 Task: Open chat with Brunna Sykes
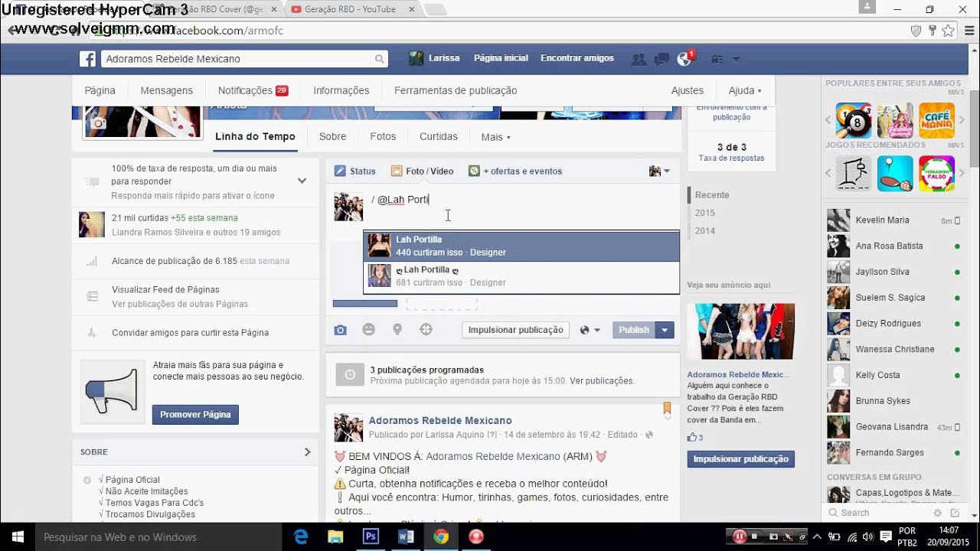(x=894, y=401)
